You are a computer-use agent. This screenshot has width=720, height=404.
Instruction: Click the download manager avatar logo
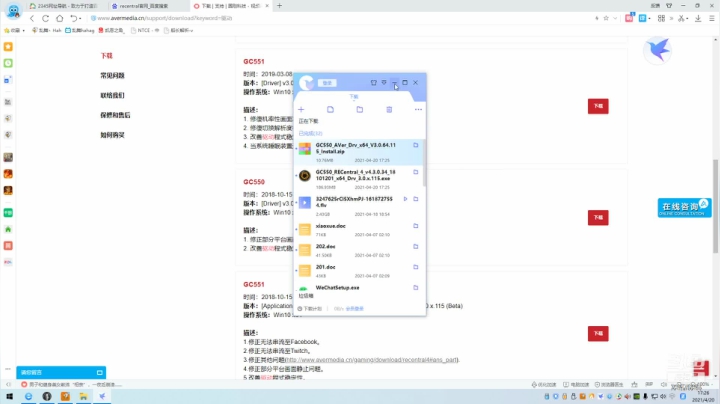(x=306, y=83)
